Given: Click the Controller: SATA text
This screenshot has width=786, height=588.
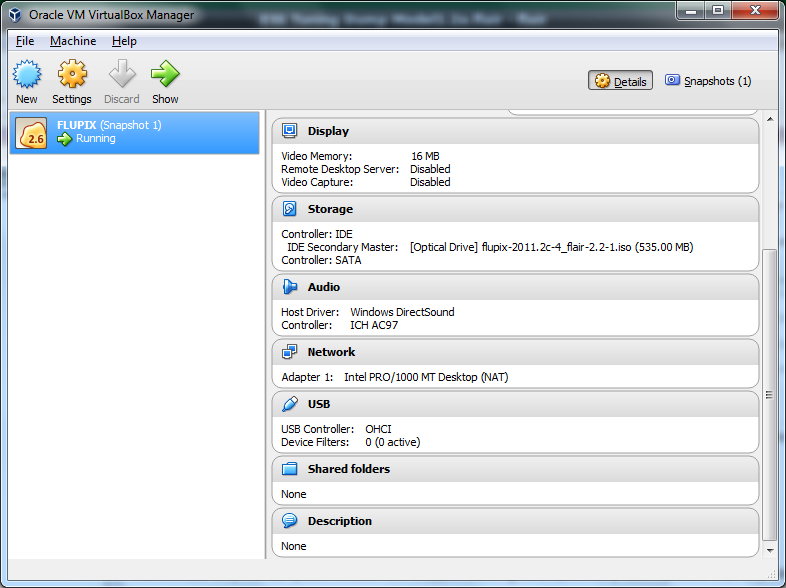Looking at the screenshot, I should (x=321, y=260).
